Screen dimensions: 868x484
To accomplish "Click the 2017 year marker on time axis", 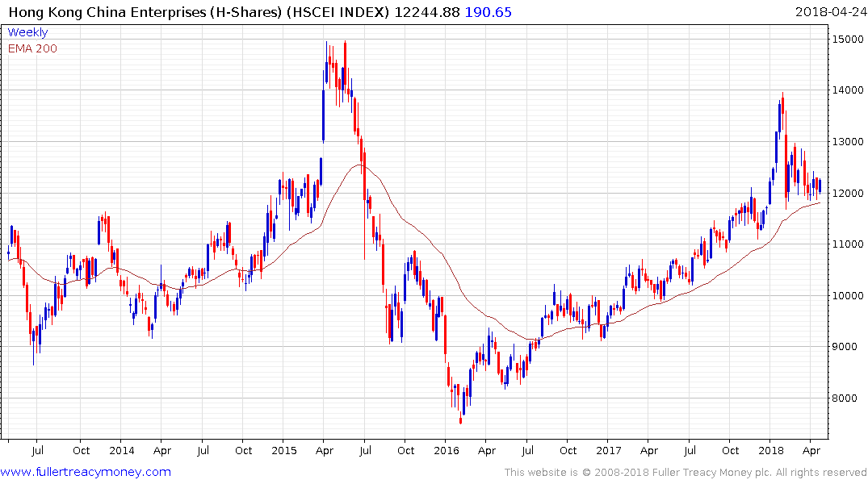I will click(x=609, y=451).
